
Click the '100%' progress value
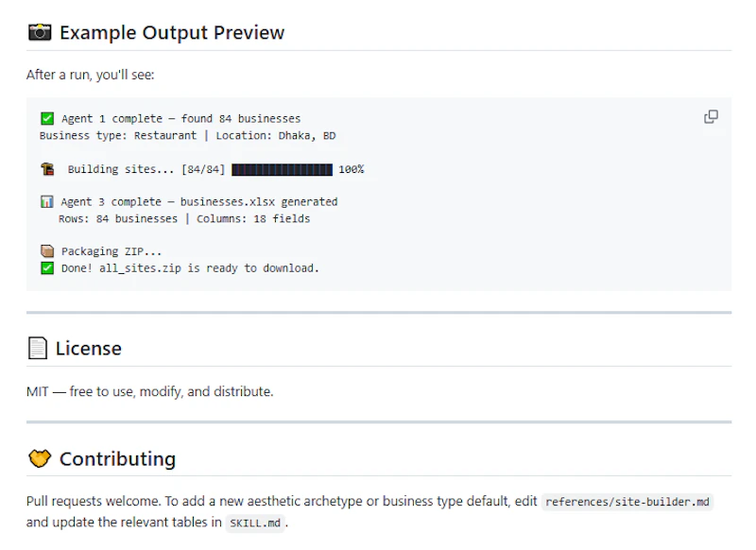(x=351, y=170)
